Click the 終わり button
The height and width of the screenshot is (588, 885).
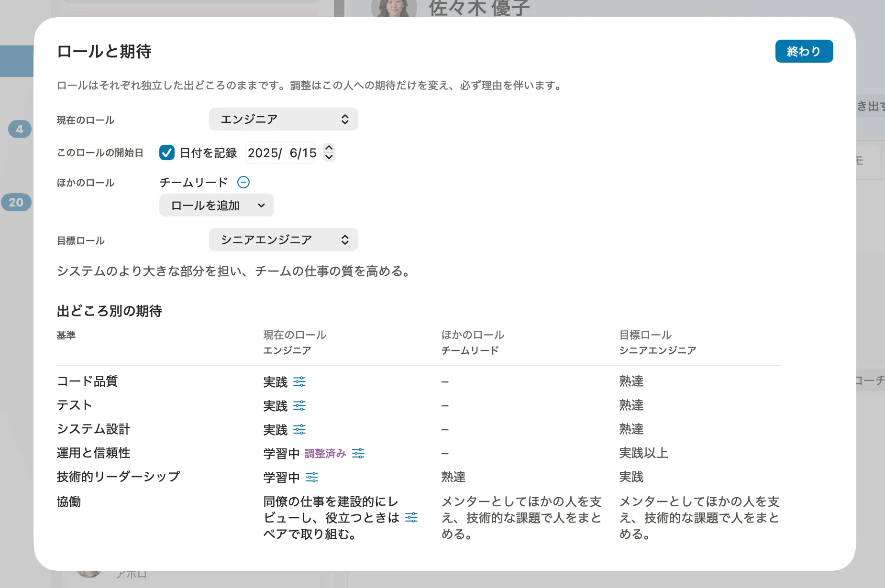point(804,51)
